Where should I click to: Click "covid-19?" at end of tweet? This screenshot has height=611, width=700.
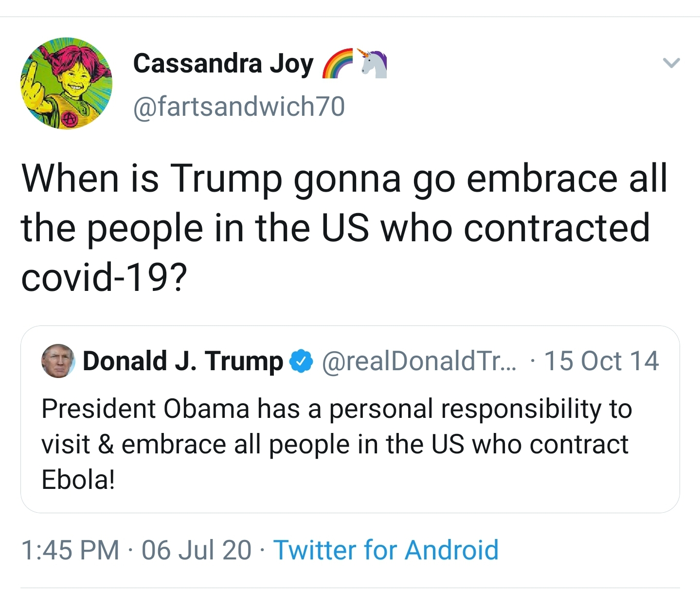click(x=104, y=277)
